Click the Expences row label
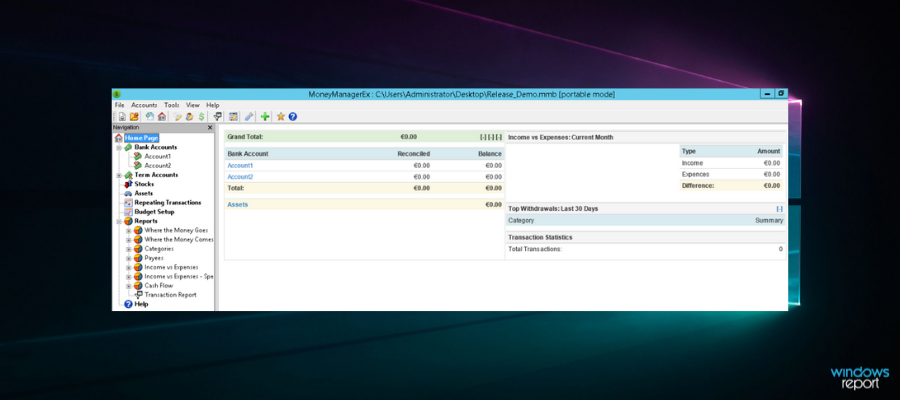Image resolution: width=900 pixels, height=400 pixels. (x=695, y=174)
